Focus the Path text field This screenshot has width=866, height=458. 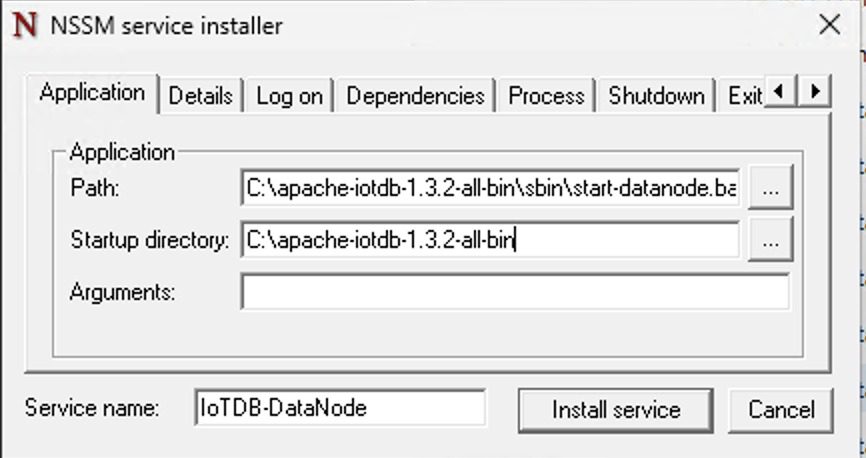coord(490,188)
